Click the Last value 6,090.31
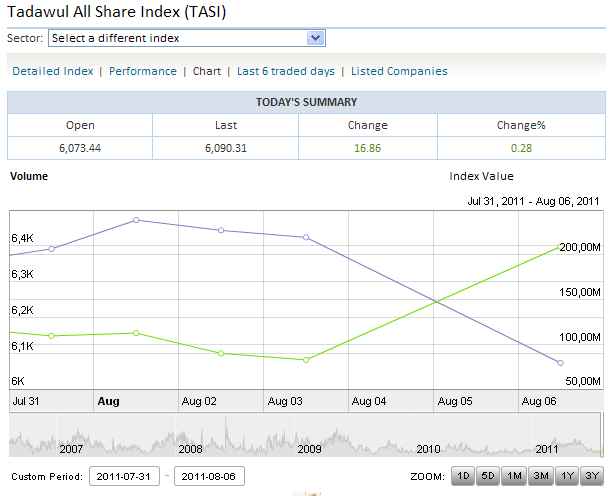This screenshot has width=611, height=496. click(226, 148)
